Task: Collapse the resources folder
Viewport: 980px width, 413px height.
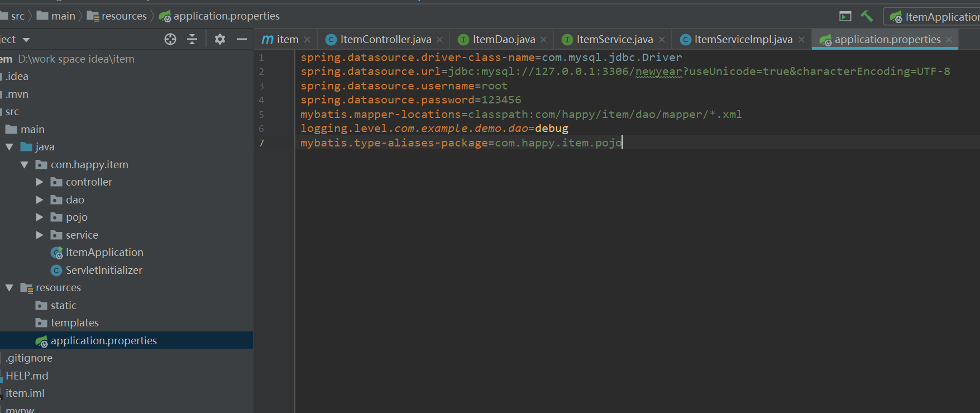Action: (9, 288)
